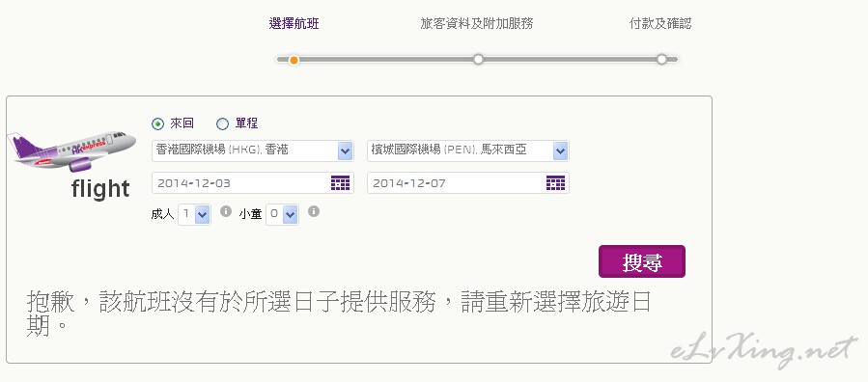Go to the 旅客資料及附加服務 step tab

(x=477, y=24)
